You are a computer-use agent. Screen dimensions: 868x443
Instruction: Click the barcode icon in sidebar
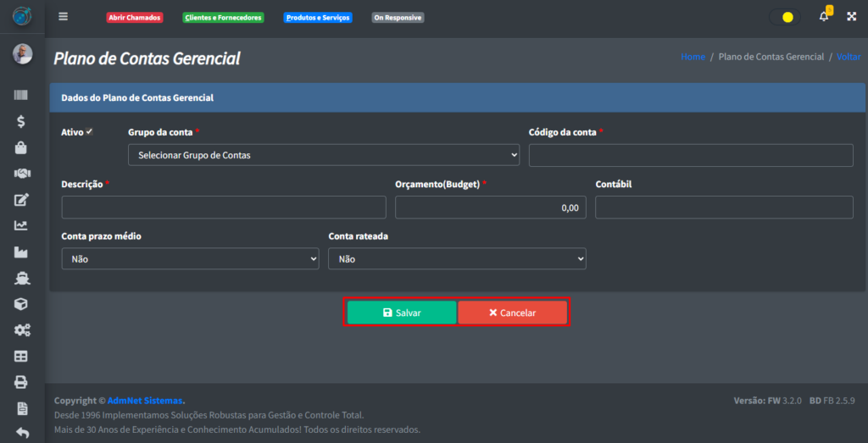(x=21, y=96)
